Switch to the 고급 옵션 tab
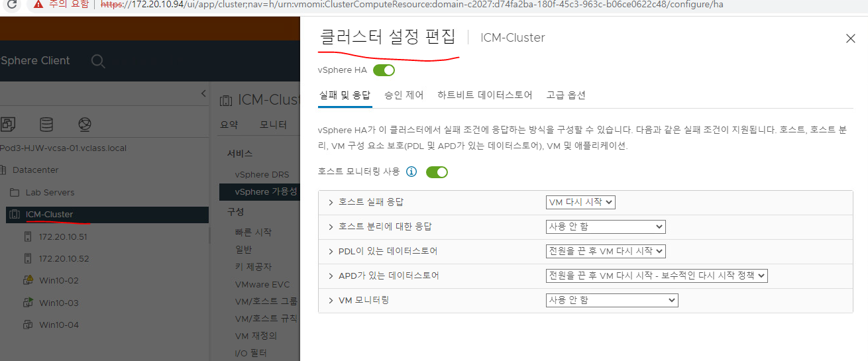 (x=566, y=95)
